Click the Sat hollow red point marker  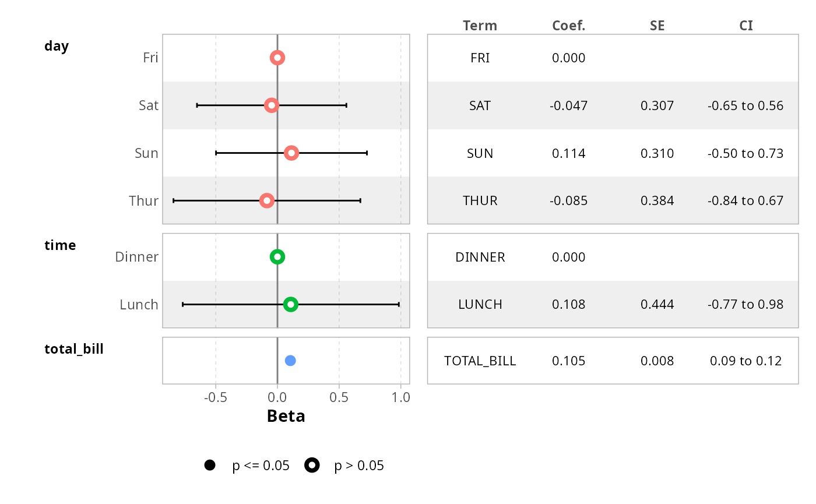(x=271, y=105)
